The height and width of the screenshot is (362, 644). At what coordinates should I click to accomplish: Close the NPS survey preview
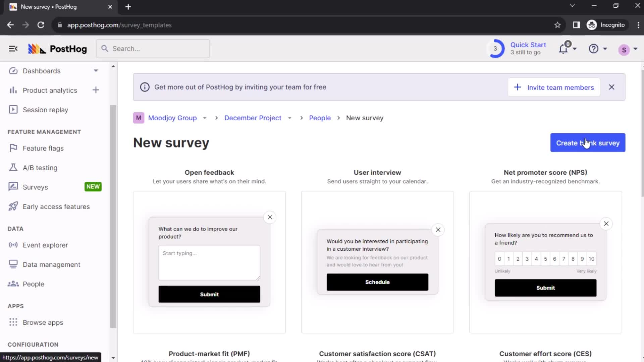pos(606,223)
